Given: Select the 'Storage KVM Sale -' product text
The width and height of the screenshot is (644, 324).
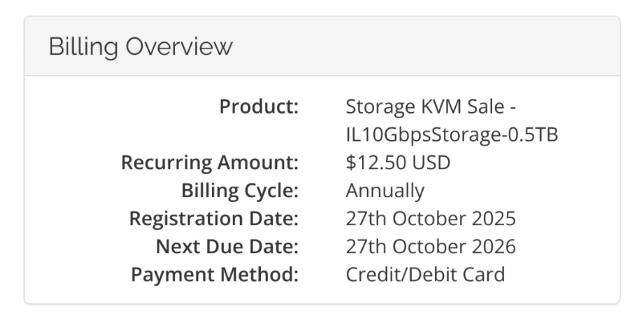Looking at the screenshot, I should tap(430, 107).
